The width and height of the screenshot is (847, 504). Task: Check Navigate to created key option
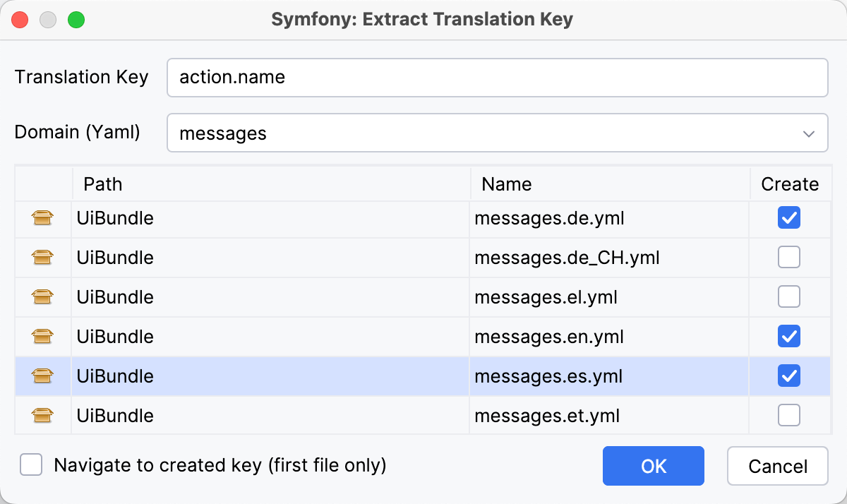click(x=30, y=464)
